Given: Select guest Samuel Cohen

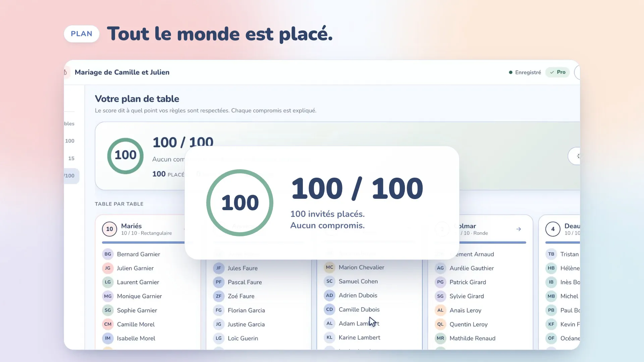Looking at the screenshot, I should pyautogui.click(x=358, y=282).
